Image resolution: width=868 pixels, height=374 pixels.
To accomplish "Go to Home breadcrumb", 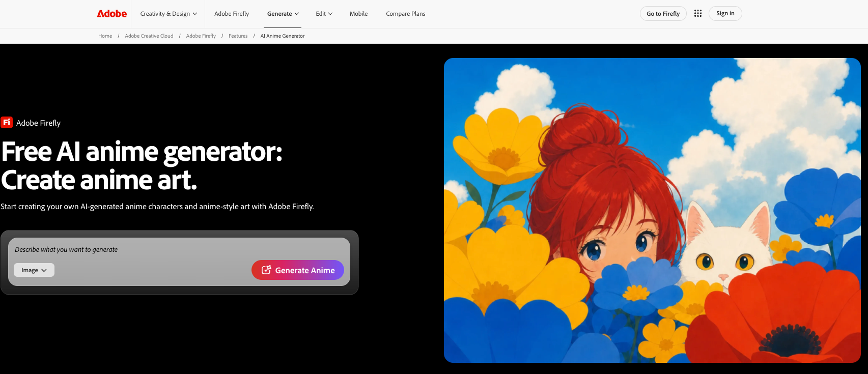I will click(105, 36).
